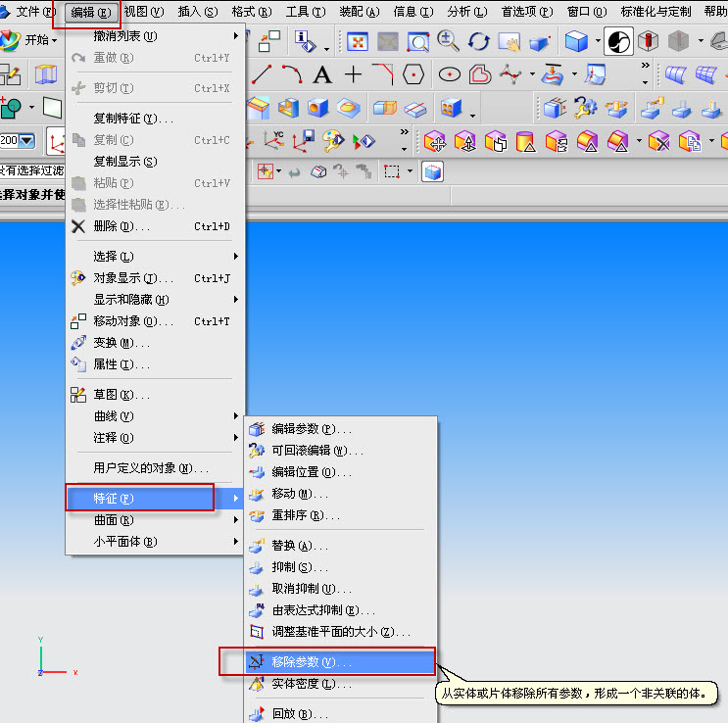The image size is (728, 723).
Task: Expand the 曲线 submenu
Action: pos(155,416)
